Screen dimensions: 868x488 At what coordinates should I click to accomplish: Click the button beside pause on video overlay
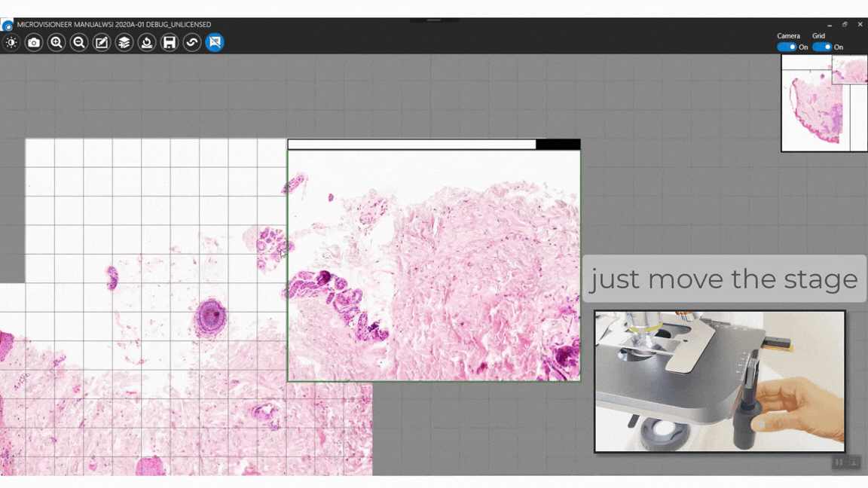click(854, 462)
